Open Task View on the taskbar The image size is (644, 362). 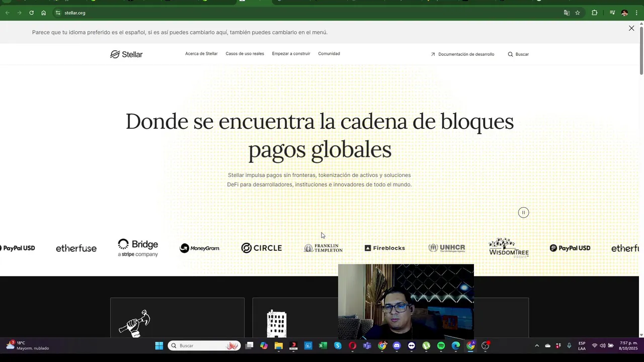pyautogui.click(x=250, y=345)
